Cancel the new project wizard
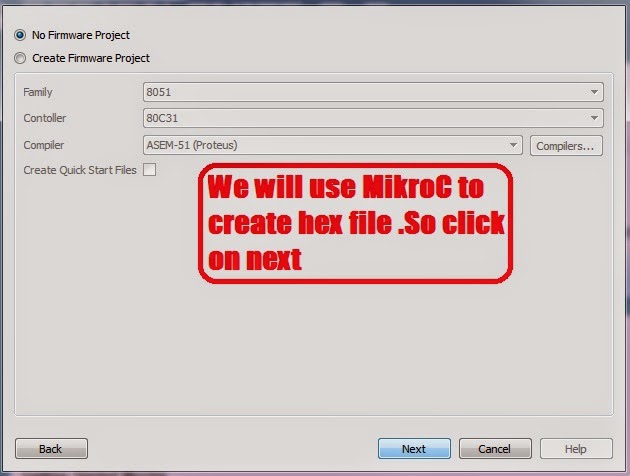This screenshot has width=630, height=476. coord(495,448)
